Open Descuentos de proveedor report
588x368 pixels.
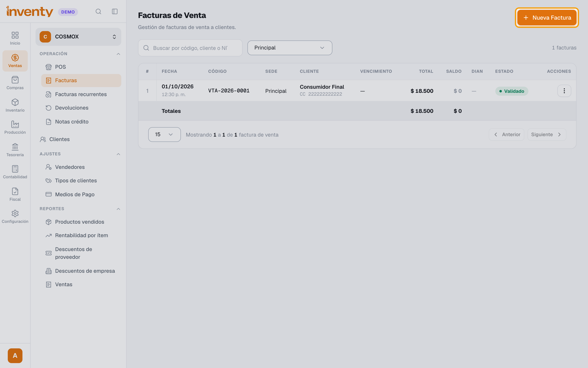click(81, 253)
